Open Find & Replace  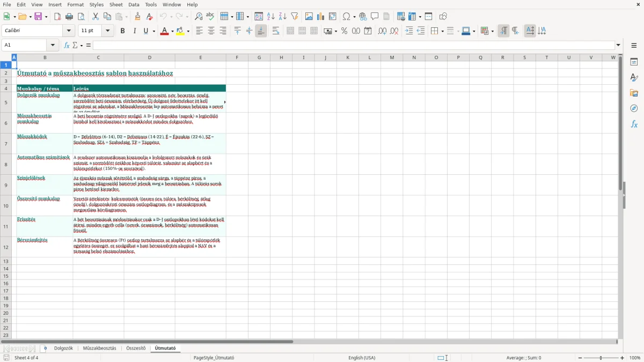coord(199,17)
